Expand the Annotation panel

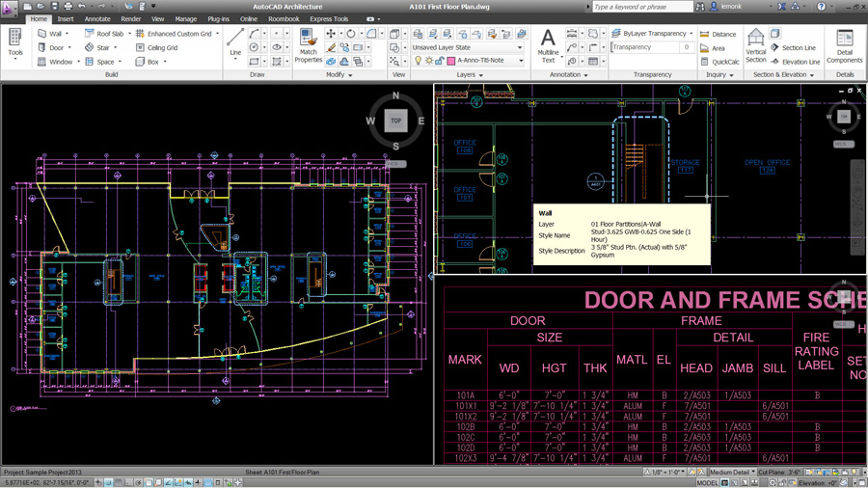569,74
